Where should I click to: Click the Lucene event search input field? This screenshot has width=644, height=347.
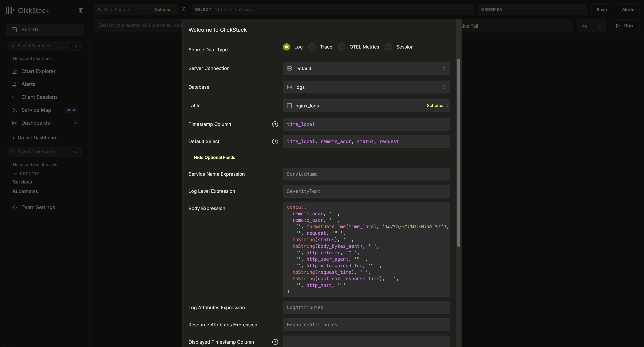coord(138,25)
